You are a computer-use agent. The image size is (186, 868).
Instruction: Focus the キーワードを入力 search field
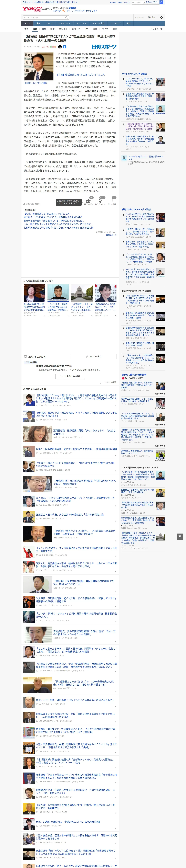[x=44, y=18]
